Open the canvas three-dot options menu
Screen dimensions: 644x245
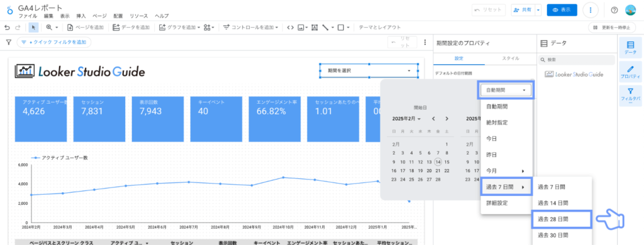click(x=425, y=42)
